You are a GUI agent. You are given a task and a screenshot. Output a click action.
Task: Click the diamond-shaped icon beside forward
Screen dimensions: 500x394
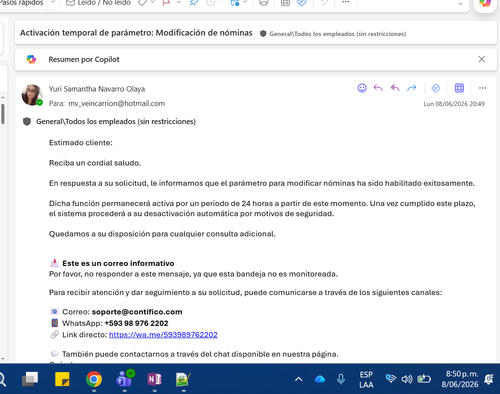pyautogui.click(x=436, y=88)
